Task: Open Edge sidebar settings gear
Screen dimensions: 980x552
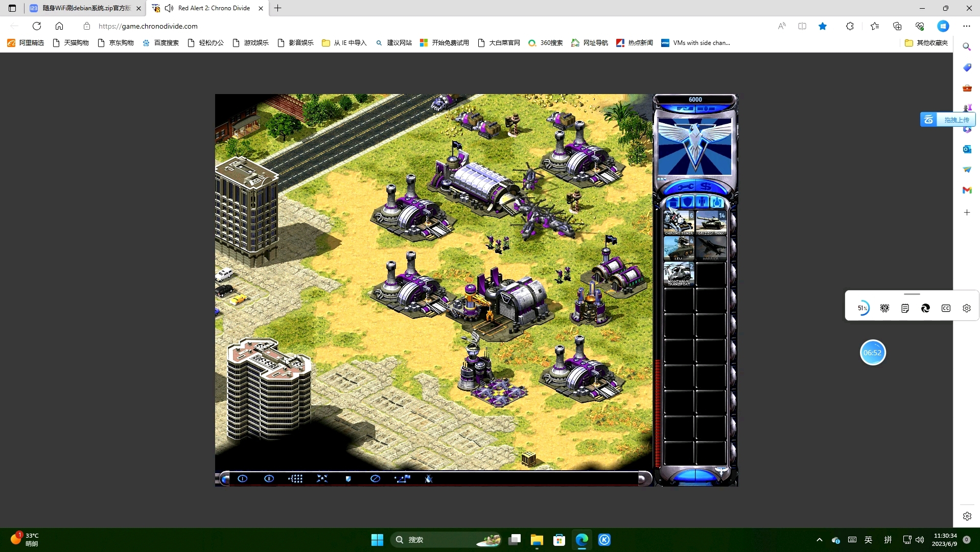Action: pos(967,516)
